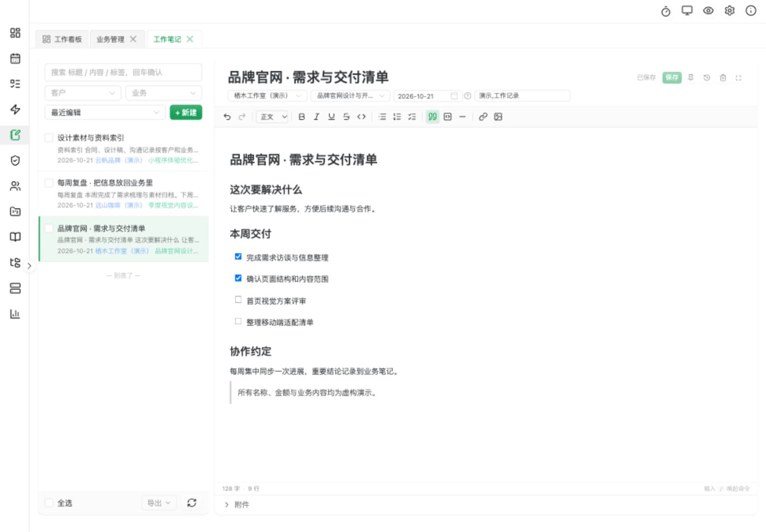Switch to 工作看板 tab
The height and width of the screenshot is (532, 766).
[62, 39]
